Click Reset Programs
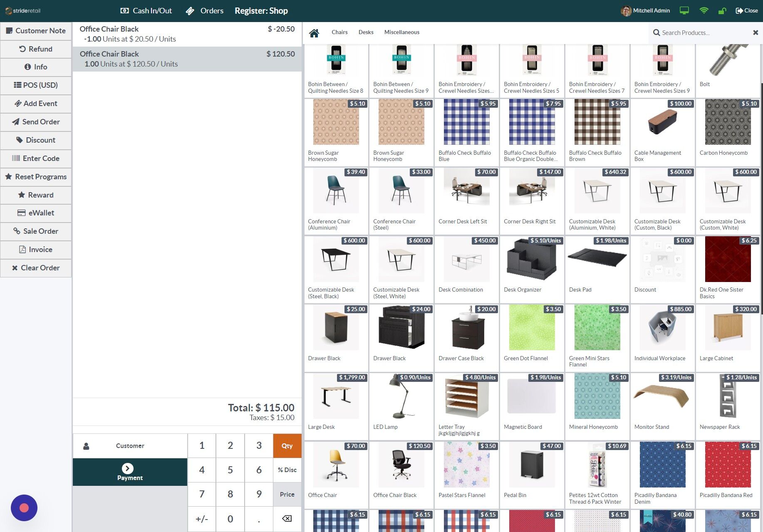 tap(36, 177)
